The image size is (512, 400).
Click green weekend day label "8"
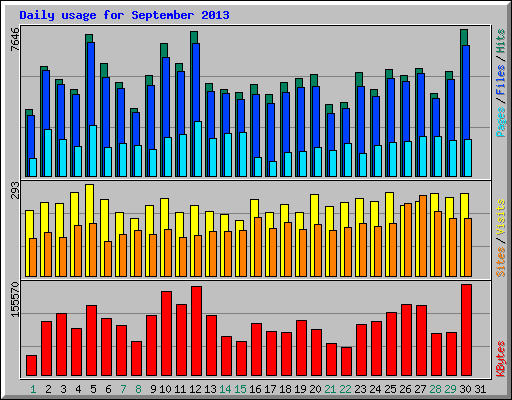[x=138, y=389]
